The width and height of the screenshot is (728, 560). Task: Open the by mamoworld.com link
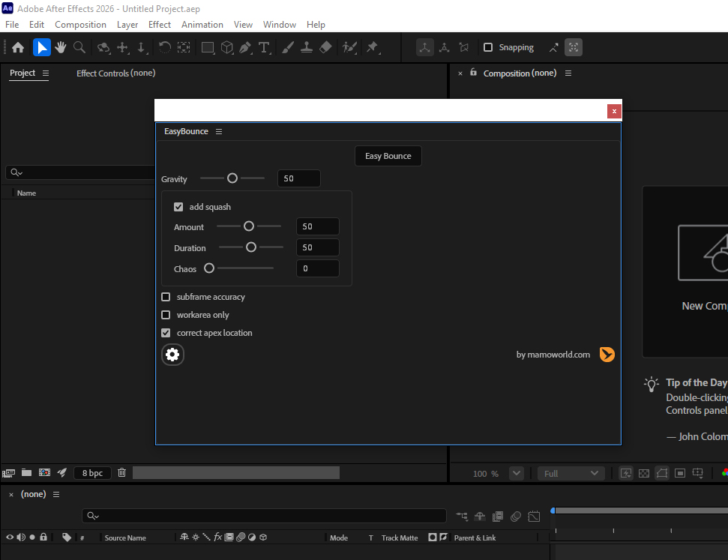pos(553,355)
